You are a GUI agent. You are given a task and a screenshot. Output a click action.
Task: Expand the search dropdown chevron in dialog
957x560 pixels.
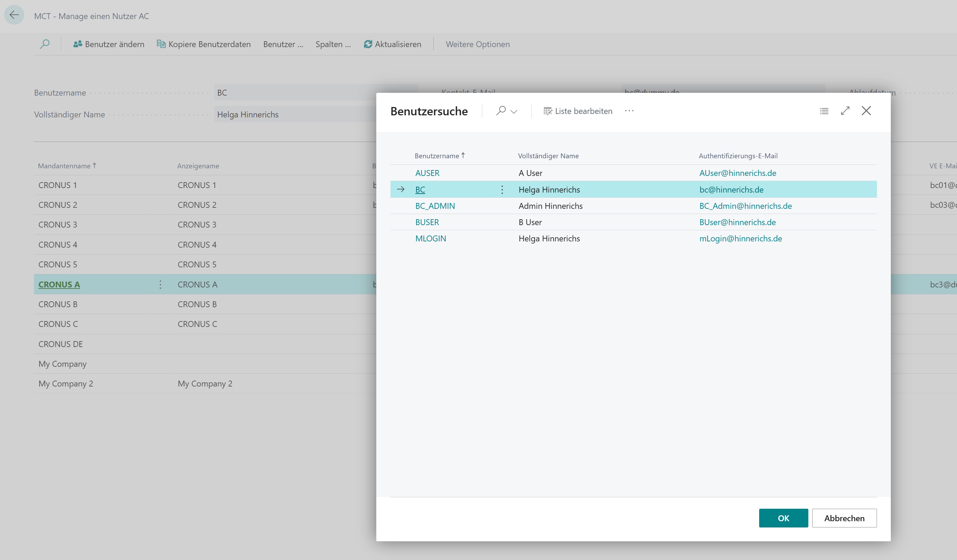coord(514,112)
